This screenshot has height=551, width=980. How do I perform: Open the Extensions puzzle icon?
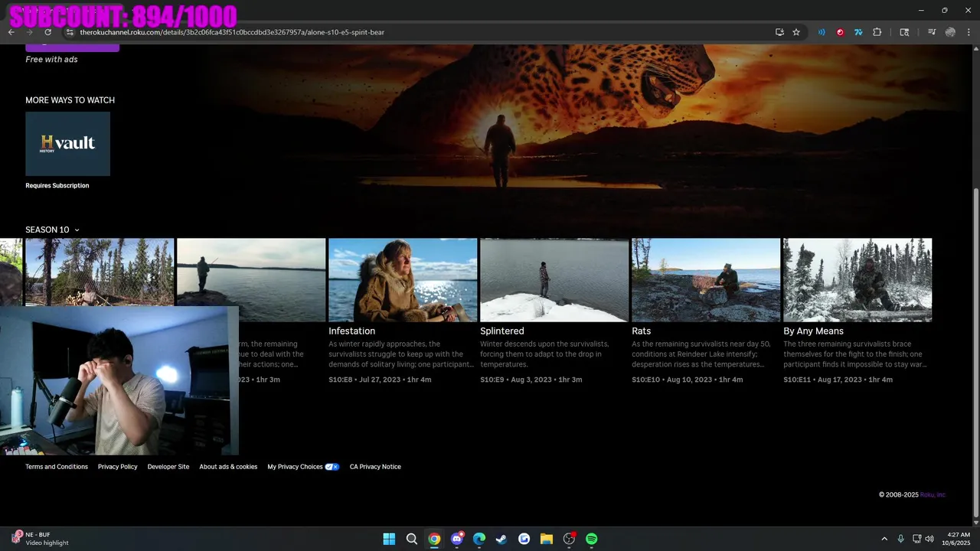877,32
